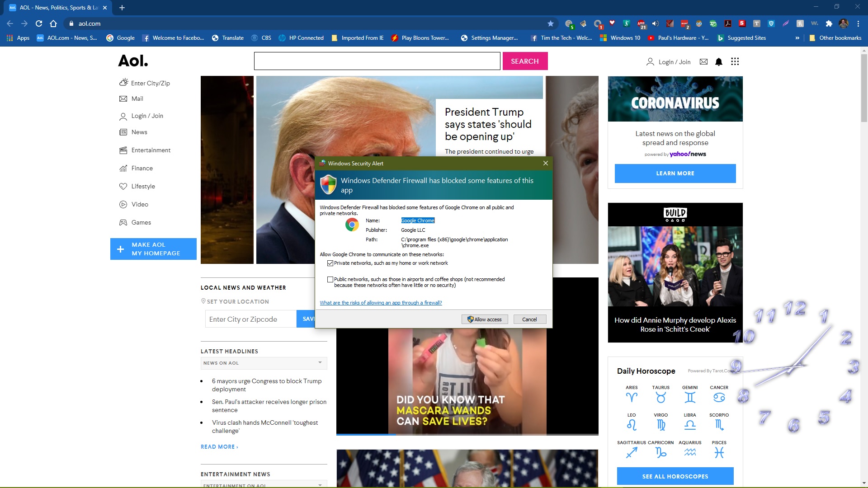This screenshot has height=488, width=868.
Task: Click the Enter City or Zipcode field
Action: [x=251, y=319]
